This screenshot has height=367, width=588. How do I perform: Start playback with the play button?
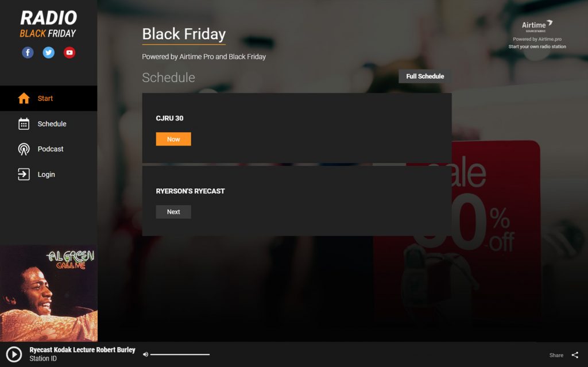pyautogui.click(x=14, y=354)
